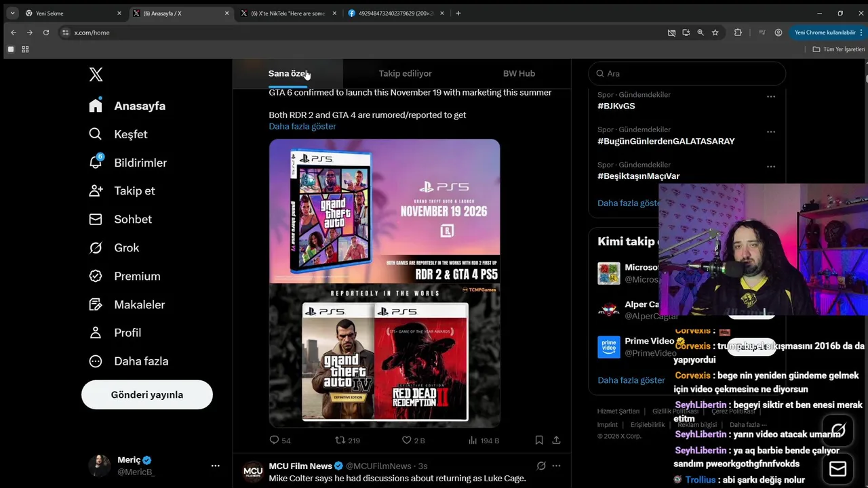Switch to Sana özel tab

[x=288, y=73]
